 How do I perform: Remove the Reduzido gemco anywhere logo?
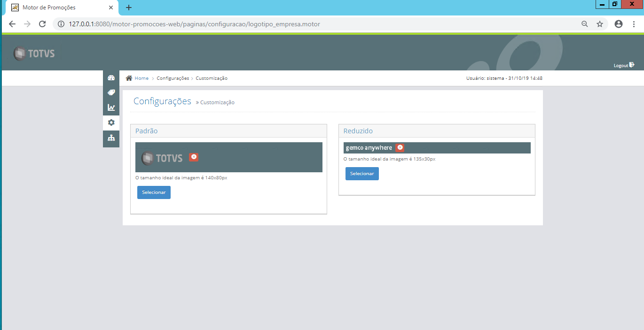click(x=400, y=147)
